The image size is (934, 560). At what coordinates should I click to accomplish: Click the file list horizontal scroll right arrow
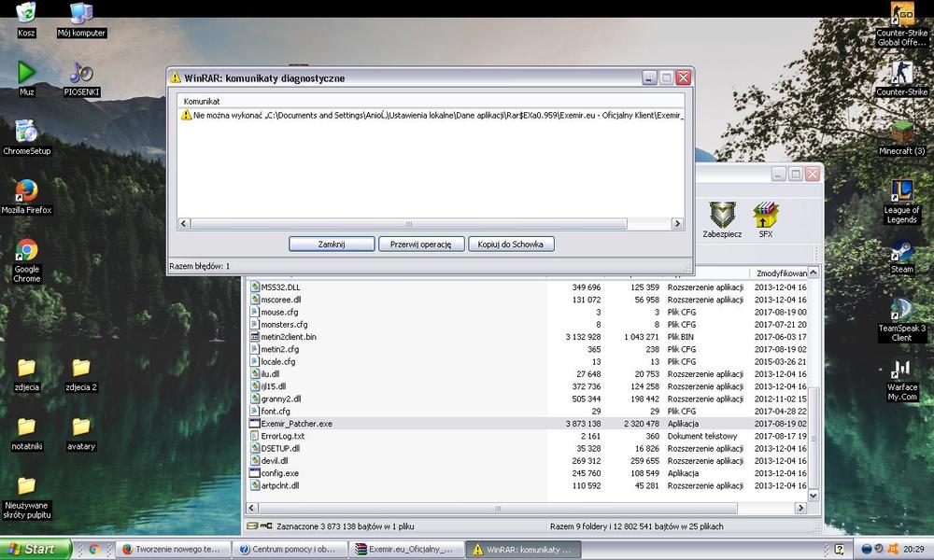pyautogui.click(x=800, y=508)
